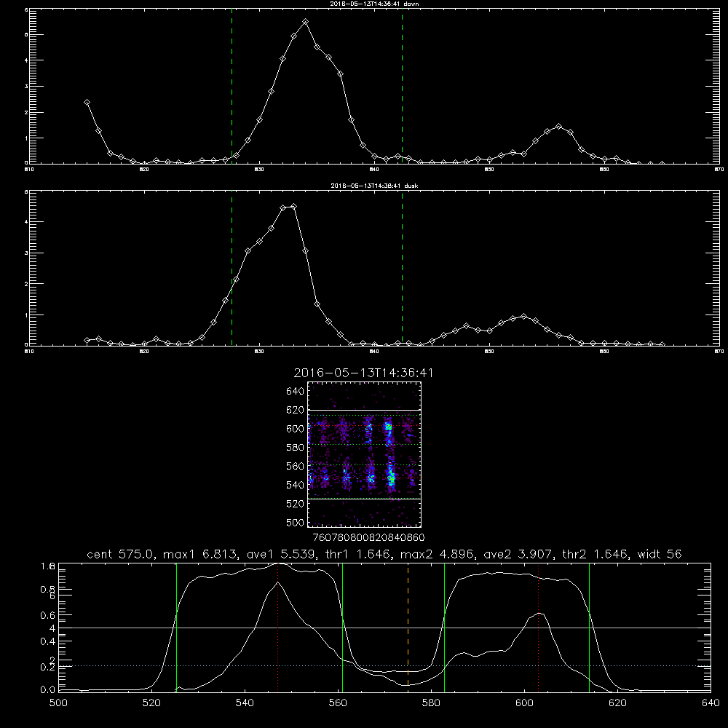Viewport: 728px width, 728px height.
Task: Click the dawn plot x-axis label '870'
Action: [x=719, y=170]
